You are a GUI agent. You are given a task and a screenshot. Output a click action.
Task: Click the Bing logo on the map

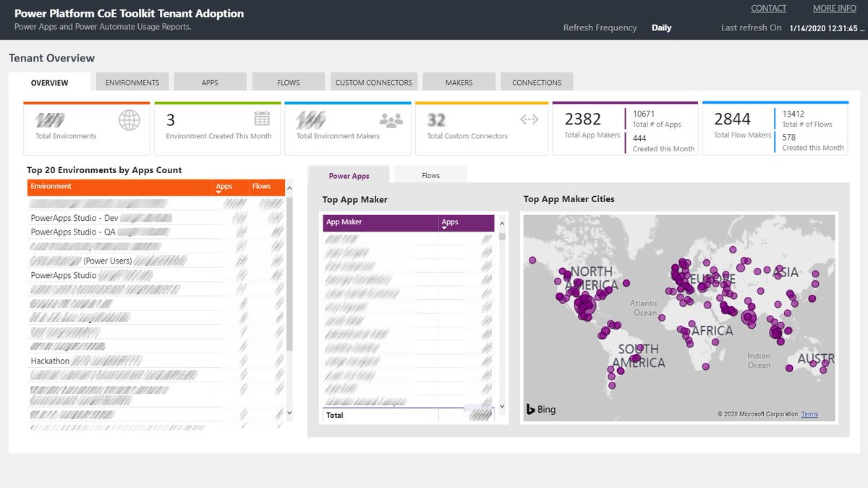541,409
